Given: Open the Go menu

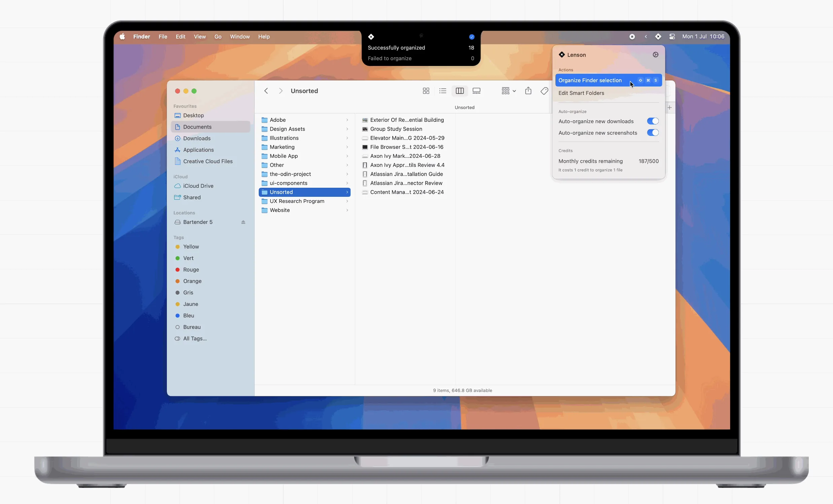Looking at the screenshot, I should 218,37.
